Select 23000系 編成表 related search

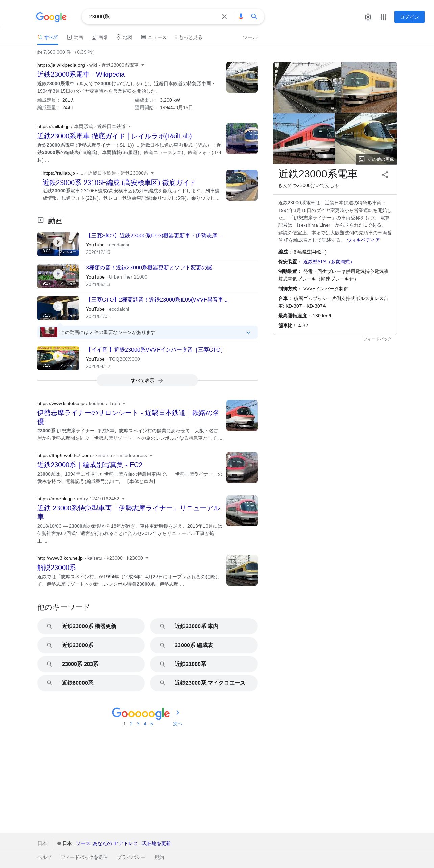tap(204, 645)
